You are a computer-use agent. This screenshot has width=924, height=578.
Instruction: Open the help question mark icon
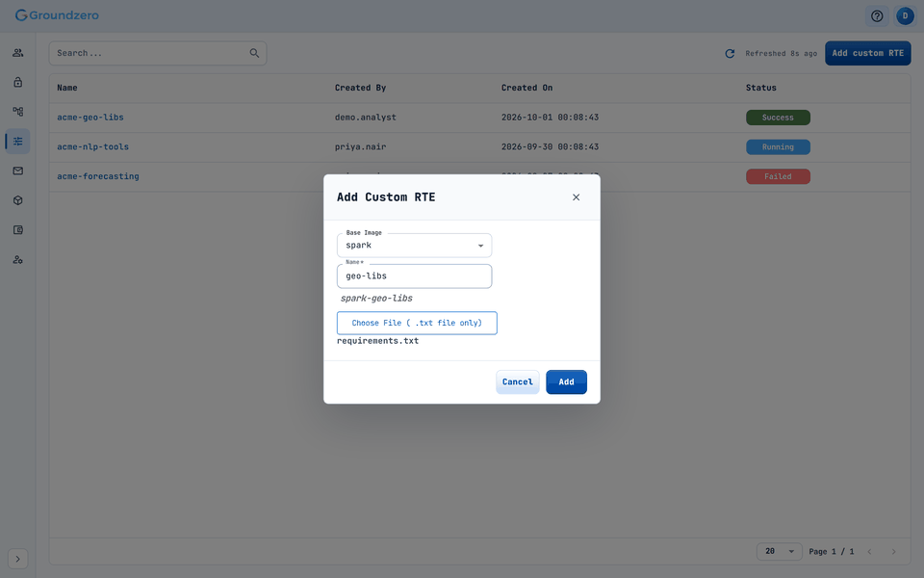pos(877,16)
